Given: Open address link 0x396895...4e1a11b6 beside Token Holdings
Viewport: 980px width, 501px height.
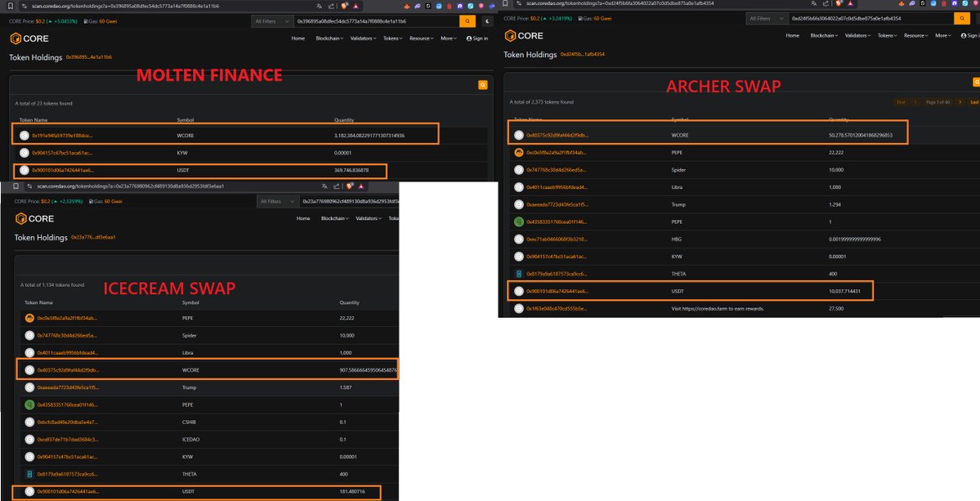Looking at the screenshot, I should [89, 57].
